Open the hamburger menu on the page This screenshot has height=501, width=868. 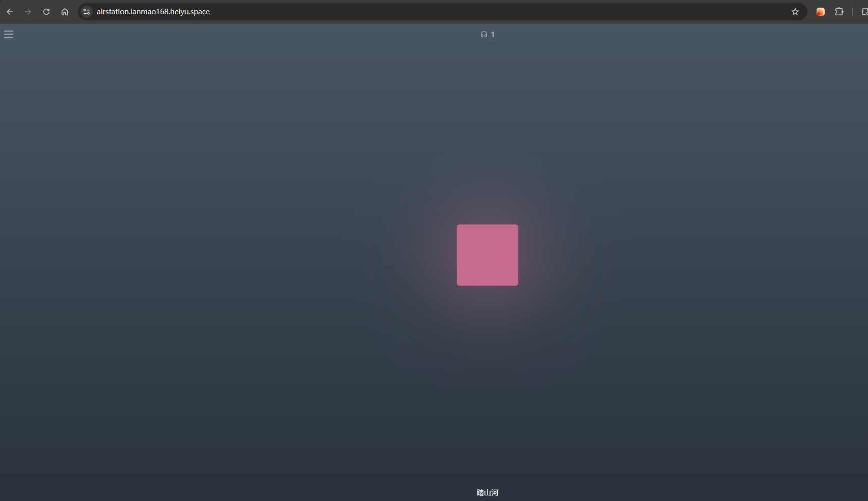[9, 34]
